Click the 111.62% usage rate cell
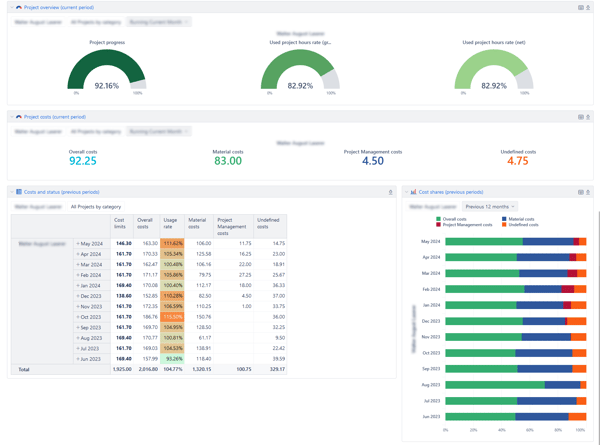 tap(172, 243)
